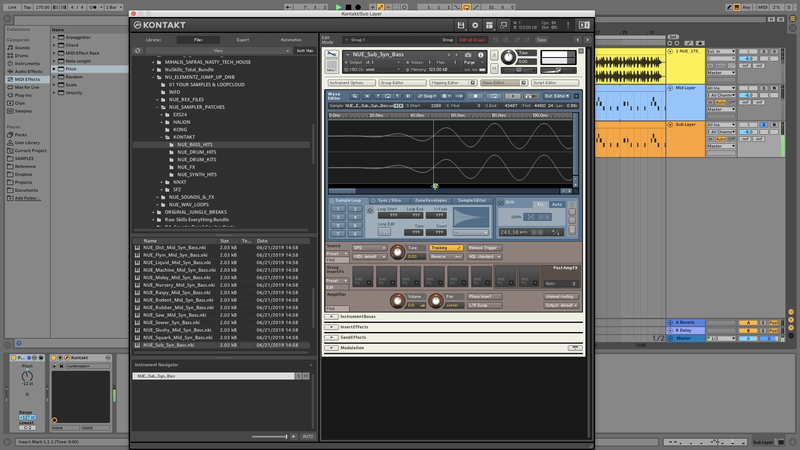Adjust the Amplifier Volume knob

tap(397, 301)
